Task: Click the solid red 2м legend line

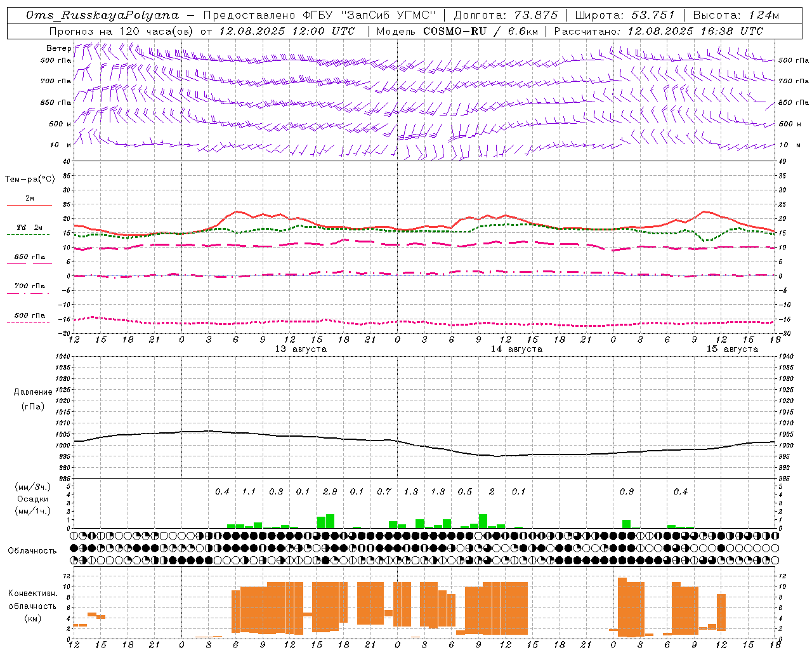Action: [x=29, y=205]
